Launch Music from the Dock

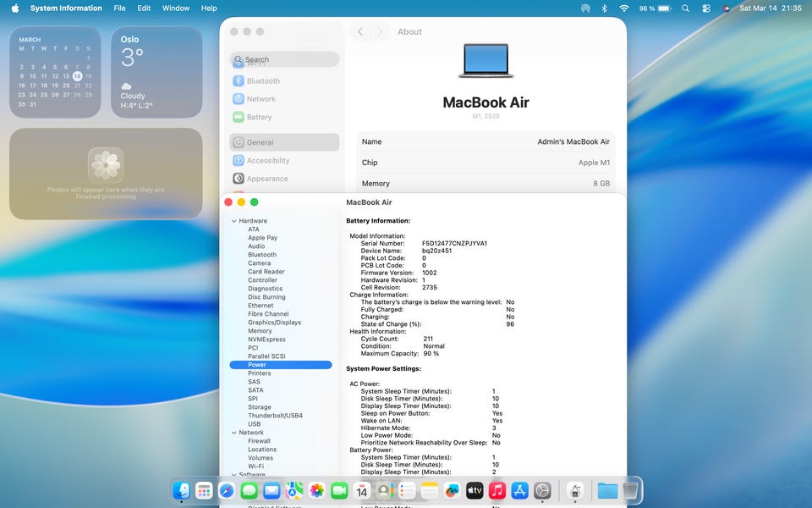(x=497, y=490)
